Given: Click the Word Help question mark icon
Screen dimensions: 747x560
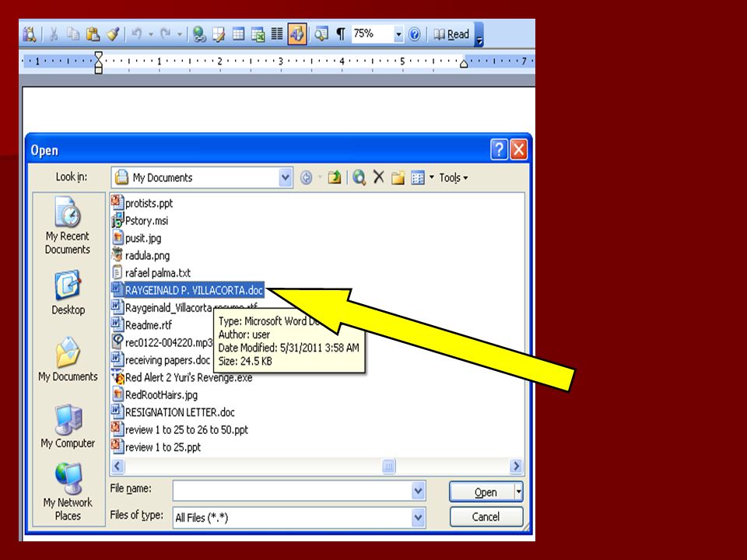Looking at the screenshot, I should coord(415,34).
